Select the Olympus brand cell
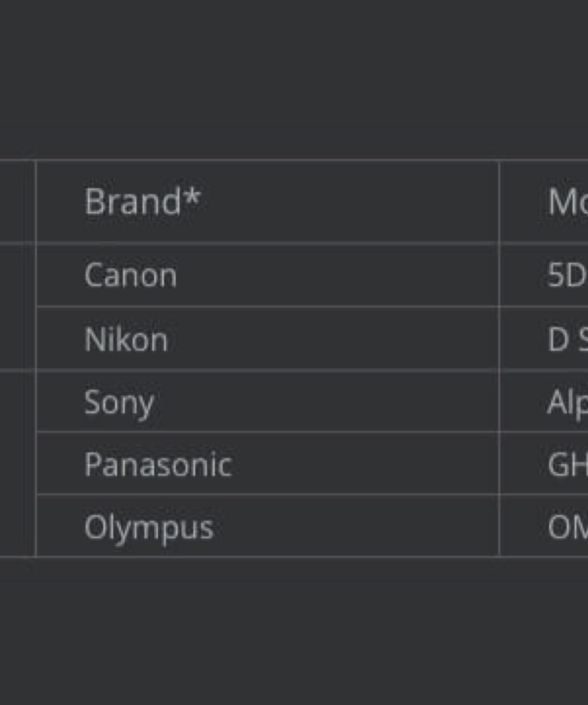588x705 pixels. (x=149, y=527)
